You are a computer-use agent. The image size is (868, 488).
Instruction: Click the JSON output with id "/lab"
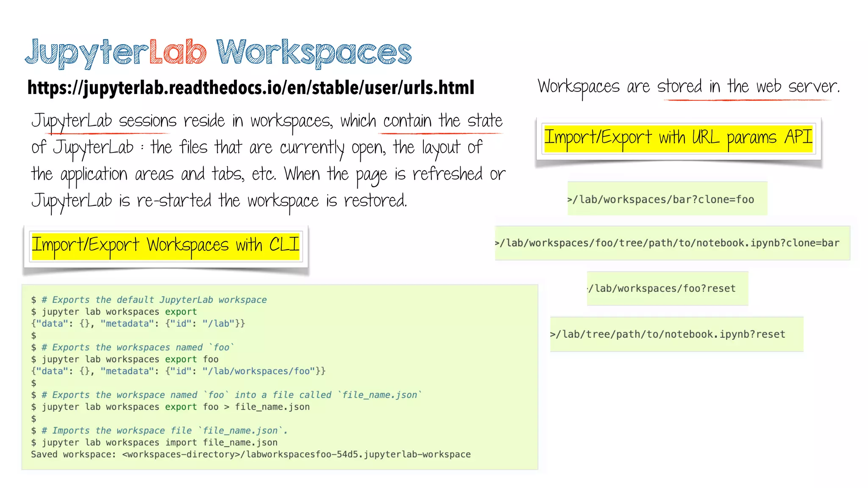(x=138, y=323)
